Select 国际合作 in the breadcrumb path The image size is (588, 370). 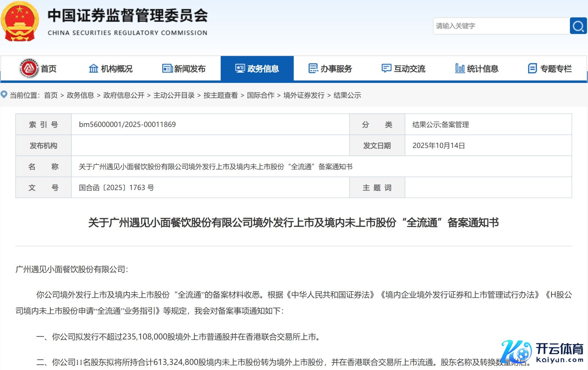click(260, 95)
